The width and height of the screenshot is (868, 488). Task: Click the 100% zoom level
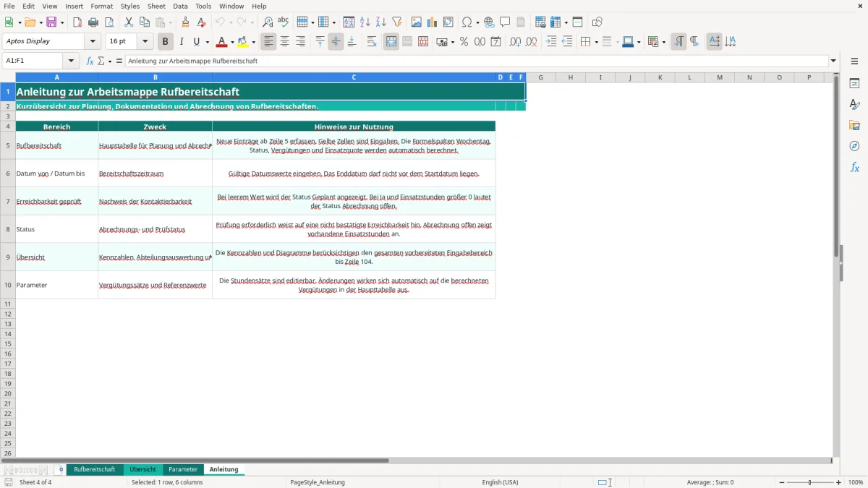855,482
